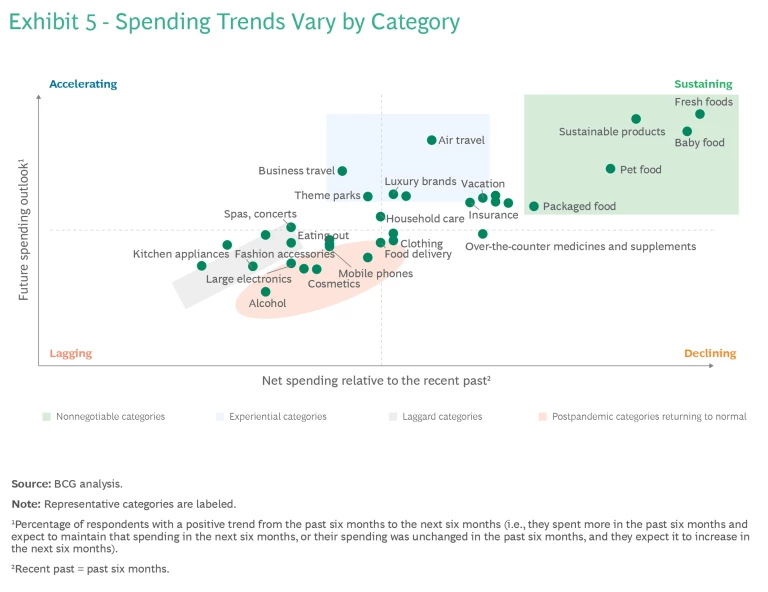Click the Nonnegotiable categories green legend swatch
Screen dimensions: 768x592
pyautogui.click(x=46, y=416)
